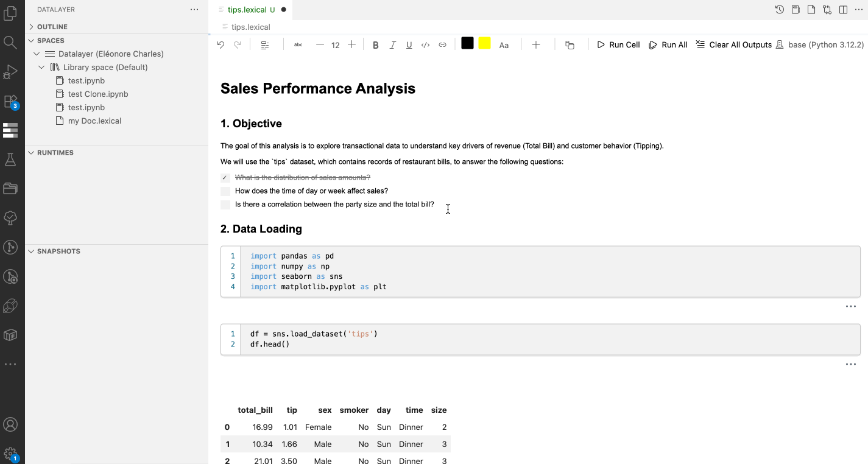Click the save-all icon in editor title bar
The width and height of the screenshot is (868, 464).
point(796,10)
